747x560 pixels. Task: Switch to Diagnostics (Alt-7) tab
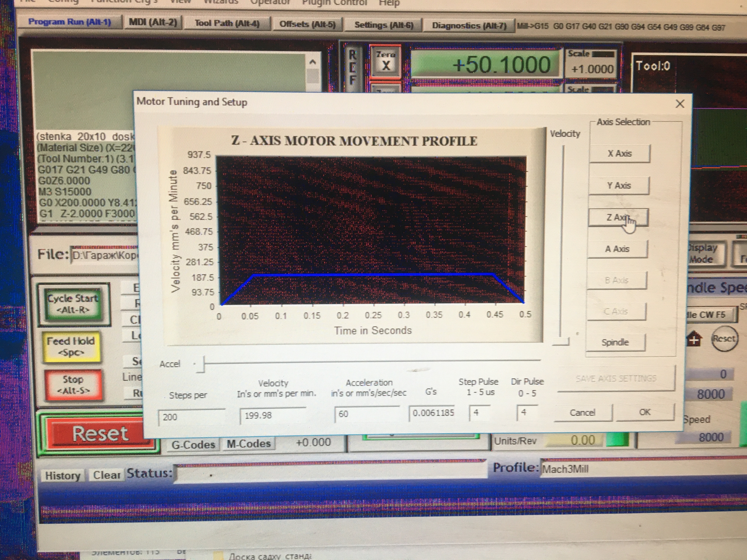click(469, 26)
